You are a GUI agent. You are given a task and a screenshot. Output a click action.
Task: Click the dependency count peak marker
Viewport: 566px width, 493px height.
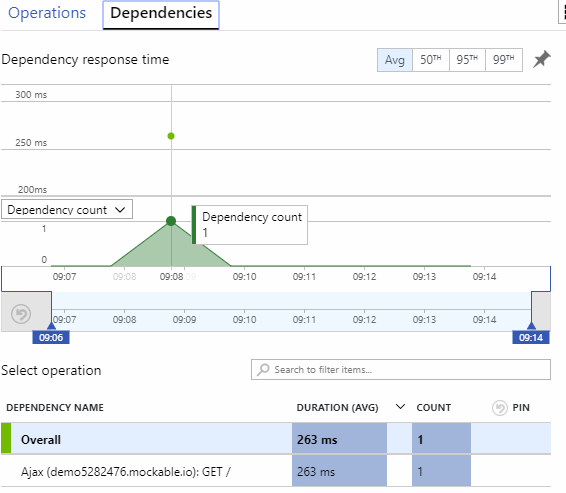(x=171, y=221)
